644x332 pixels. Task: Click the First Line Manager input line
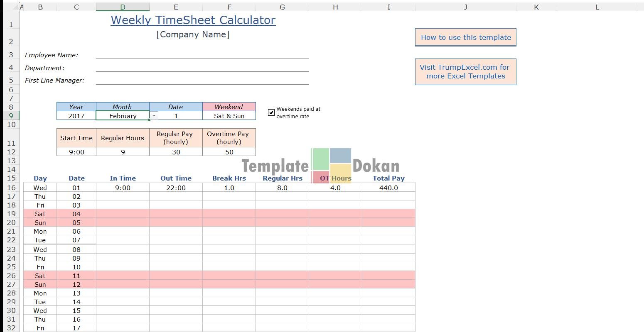coord(202,81)
